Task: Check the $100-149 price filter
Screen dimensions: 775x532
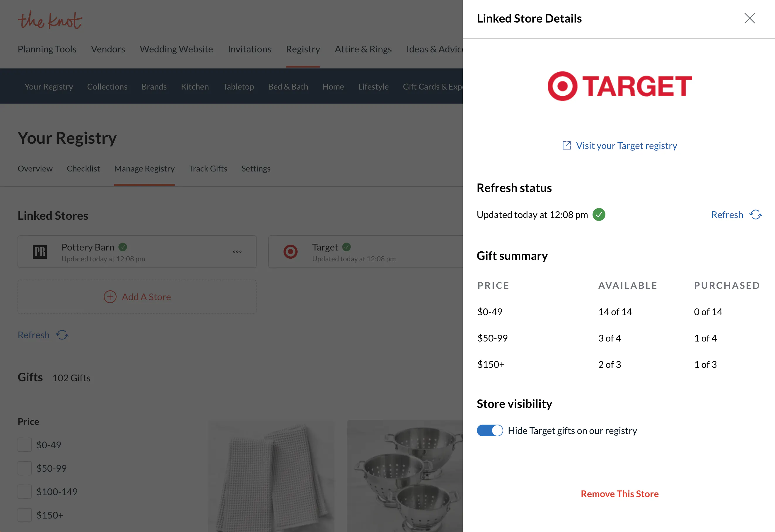Action: pyautogui.click(x=24, y=491)
